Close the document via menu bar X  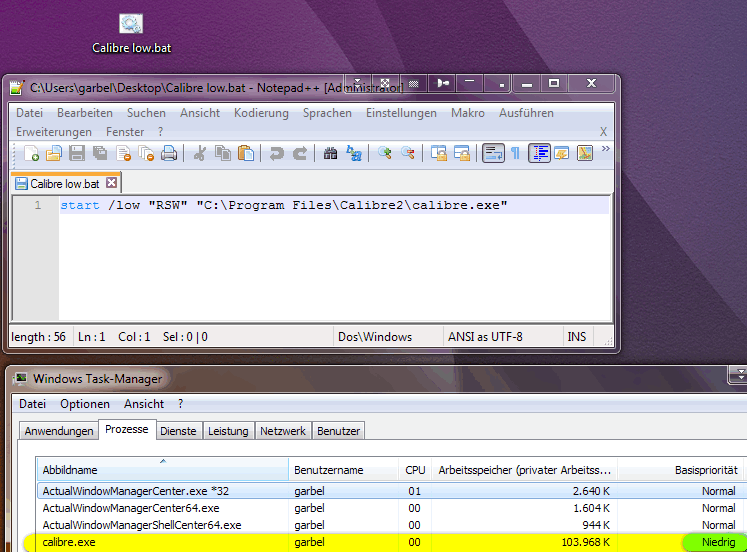(x=603, y=132)
